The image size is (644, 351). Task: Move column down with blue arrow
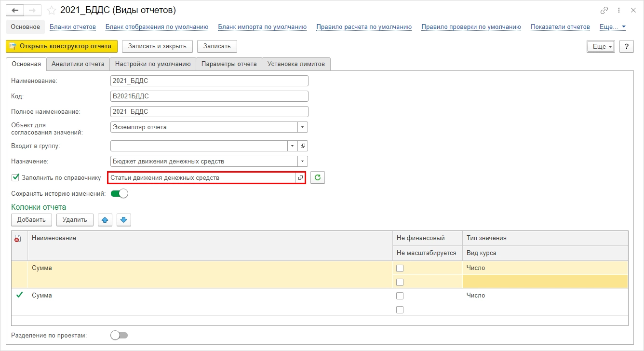[123, 220]
